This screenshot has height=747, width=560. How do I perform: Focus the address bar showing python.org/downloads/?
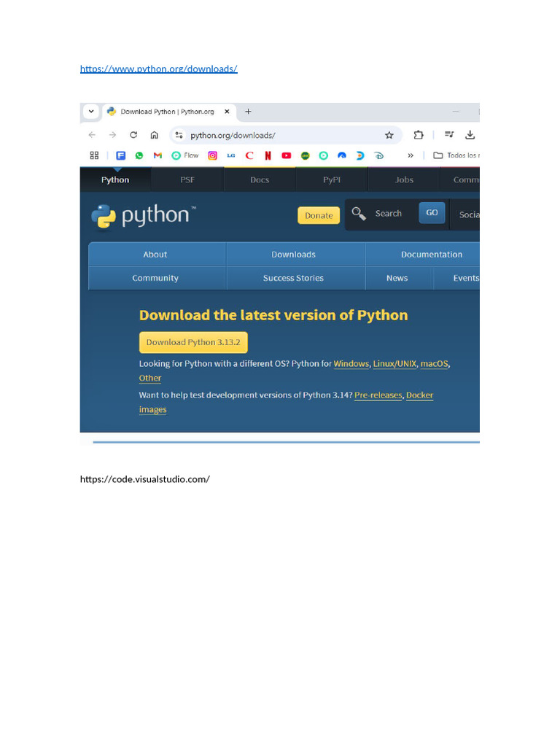(x=286, y=135)
